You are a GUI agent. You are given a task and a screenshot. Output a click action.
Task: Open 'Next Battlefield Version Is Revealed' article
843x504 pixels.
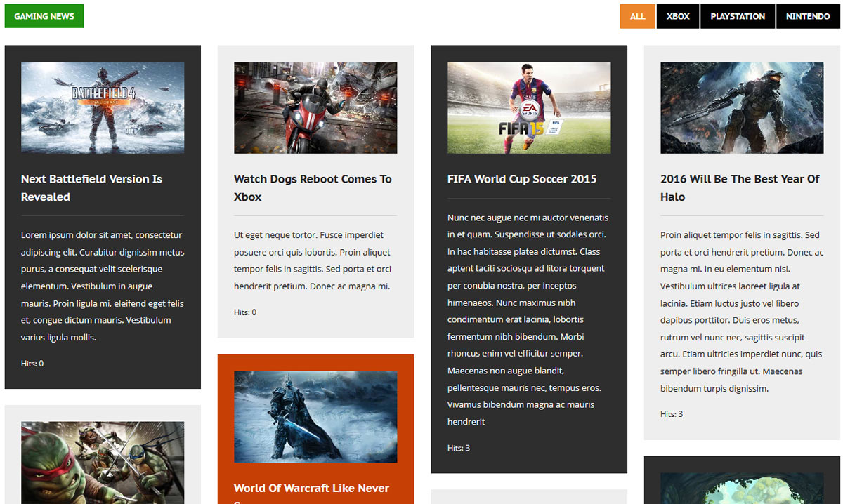pyautogui.click(x=91, y=188)
